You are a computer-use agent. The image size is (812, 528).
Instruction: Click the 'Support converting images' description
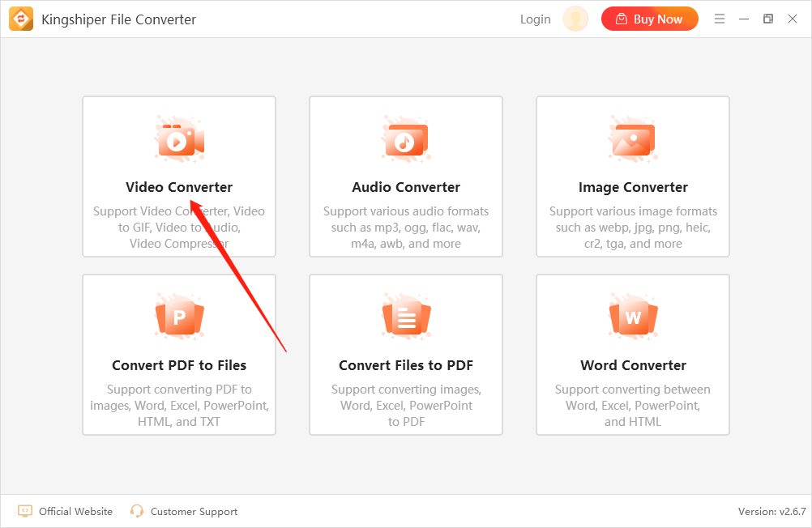click(406, 406)
